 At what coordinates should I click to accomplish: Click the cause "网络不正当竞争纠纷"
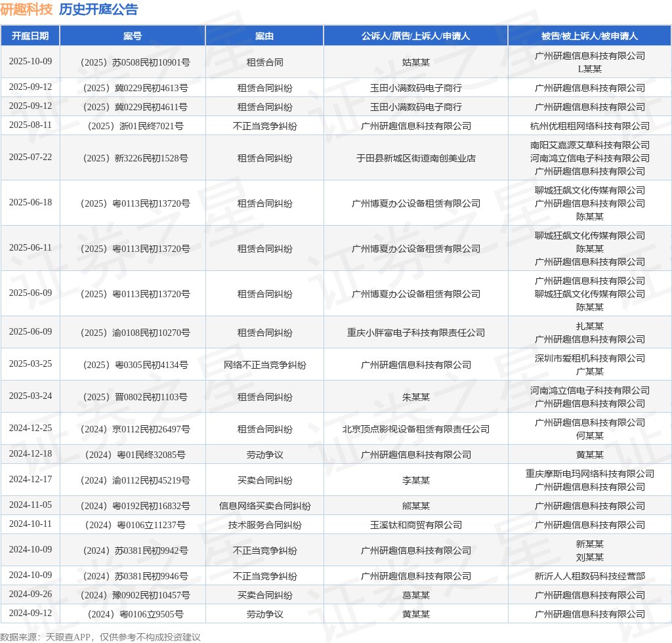pyautogui.click(x=265, y=365)
